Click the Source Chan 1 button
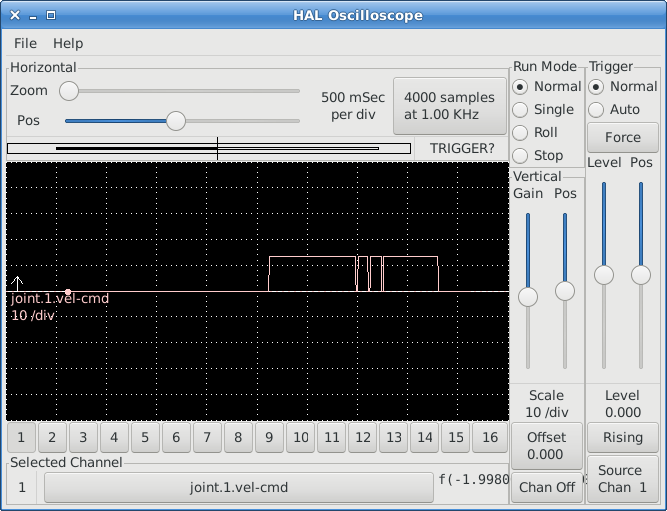 tap(623, 479)
